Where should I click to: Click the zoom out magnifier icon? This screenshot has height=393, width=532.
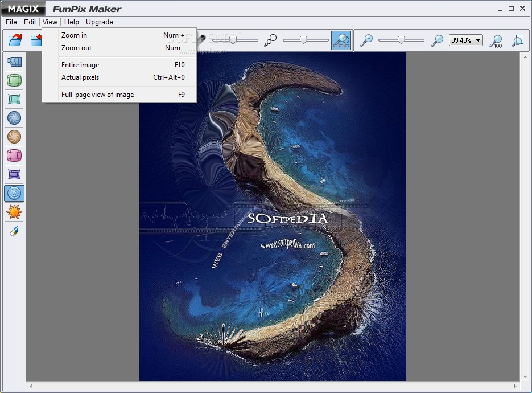coord(366,40)
